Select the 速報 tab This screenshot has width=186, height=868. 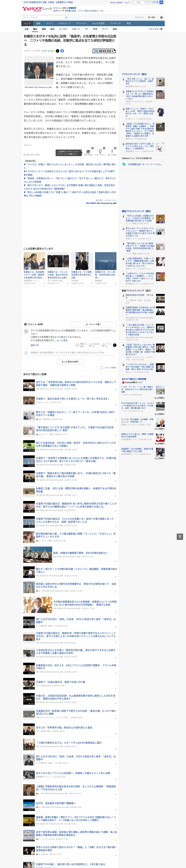pos(38,23)
